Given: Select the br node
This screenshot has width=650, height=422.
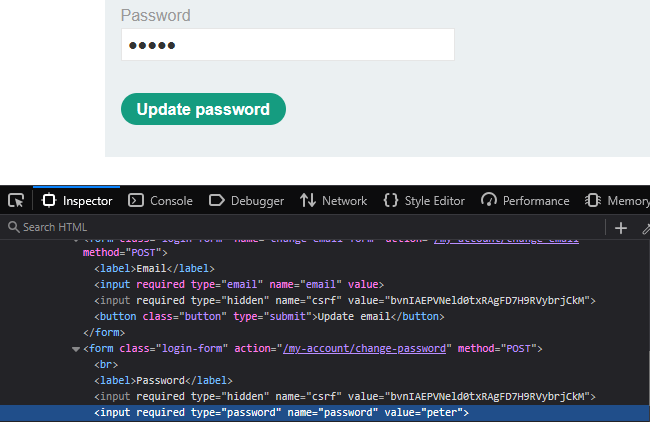Looking at the screenshot, I should coord(106,364).
